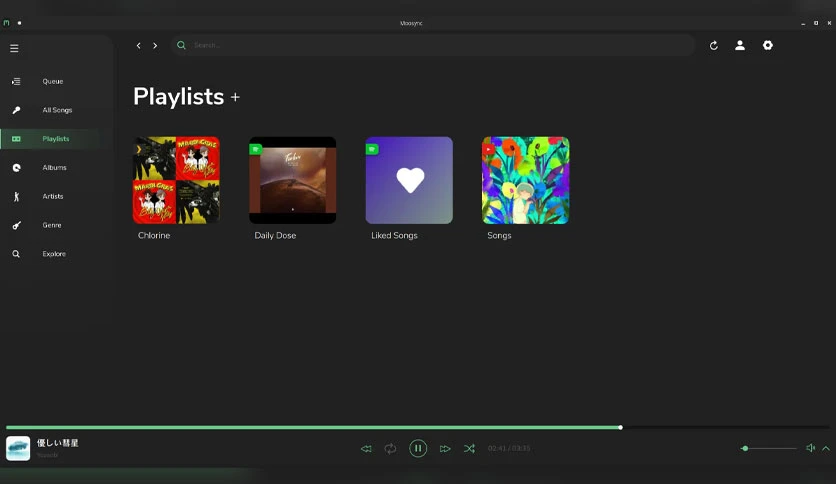The image size is (836, 484).
Task: Click the Albums disc icon
Action: click(x=17, y=168)
